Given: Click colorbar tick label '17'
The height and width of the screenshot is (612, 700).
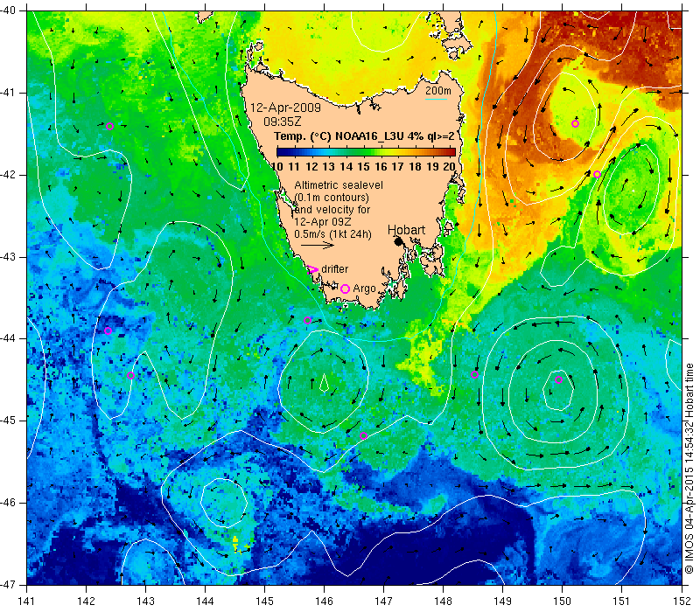Looking at the screenshot, I should pyautogui.click(x=398, y=166).
